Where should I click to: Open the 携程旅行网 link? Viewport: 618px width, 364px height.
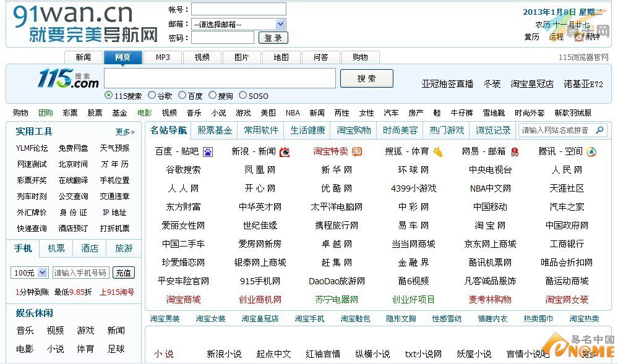pyautogui.click(x=337, y=226)
